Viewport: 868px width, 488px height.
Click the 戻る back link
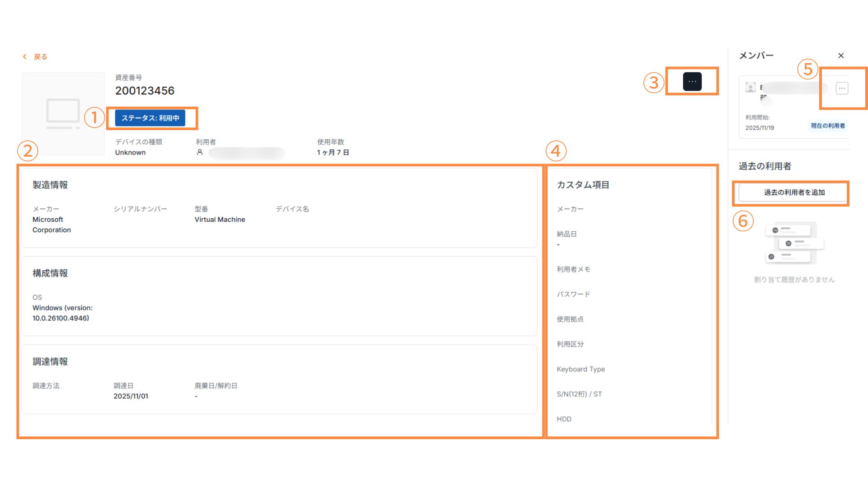coord(40,57)
